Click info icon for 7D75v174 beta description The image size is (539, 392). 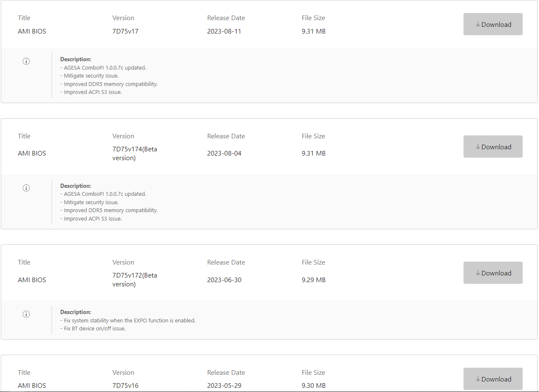click(26, 188)
